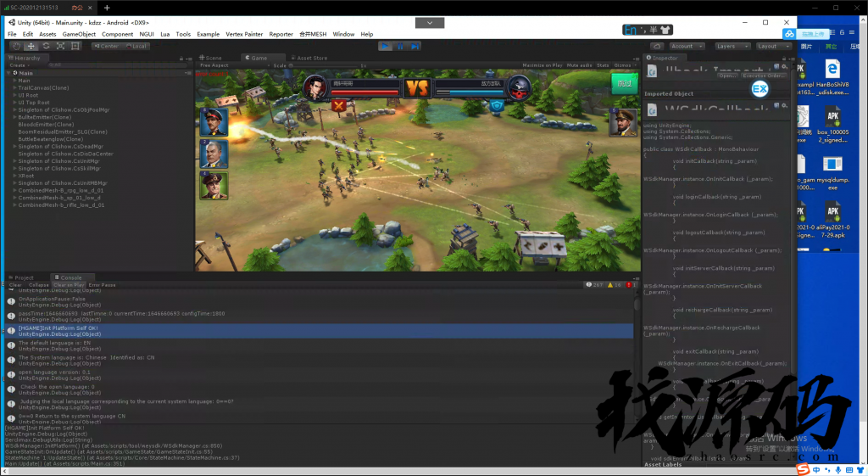Click the Clear button in Console
The image size is (868, 476).
point(15,285)
